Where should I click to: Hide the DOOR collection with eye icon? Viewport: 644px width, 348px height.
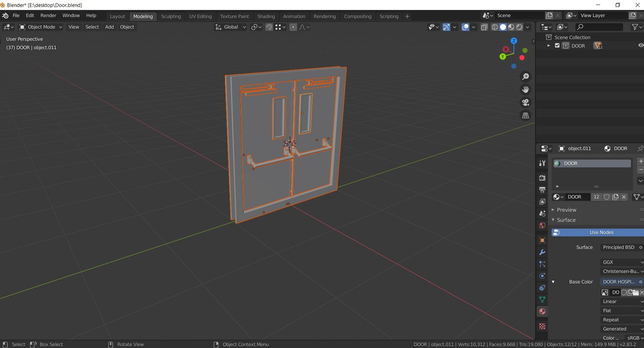[641, 46]
